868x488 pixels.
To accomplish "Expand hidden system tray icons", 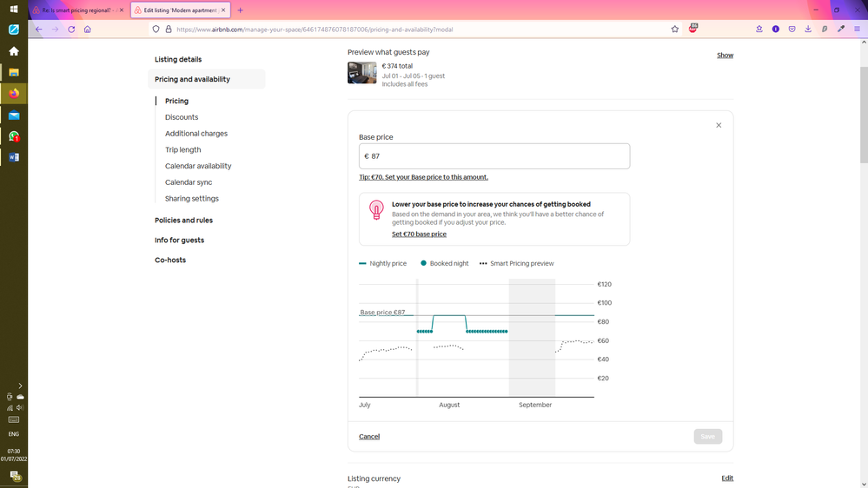I will (x=20, y=386).
